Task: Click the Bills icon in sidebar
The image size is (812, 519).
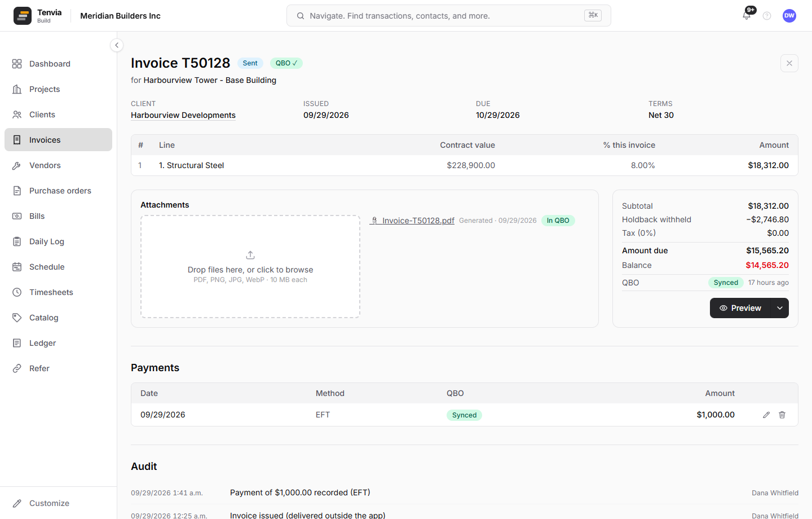Action: tap(17, 216)
